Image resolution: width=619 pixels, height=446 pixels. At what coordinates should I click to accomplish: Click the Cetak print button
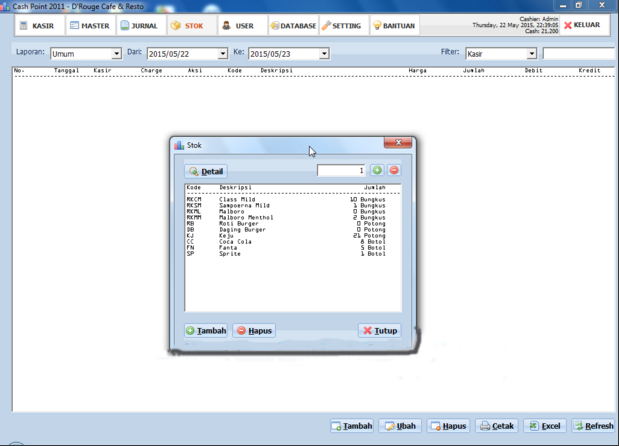497,426
